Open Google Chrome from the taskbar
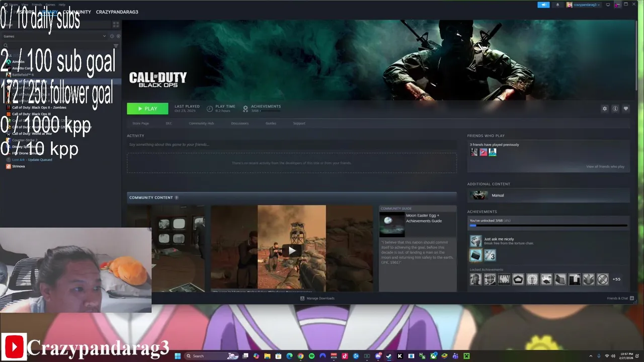The image size is (644, 362). (300, 356)
